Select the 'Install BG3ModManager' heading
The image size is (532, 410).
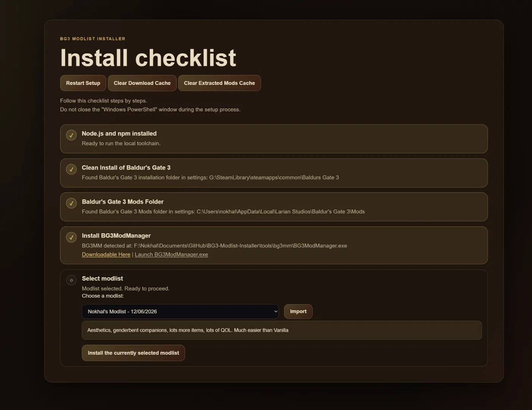[x=116, y=236]
